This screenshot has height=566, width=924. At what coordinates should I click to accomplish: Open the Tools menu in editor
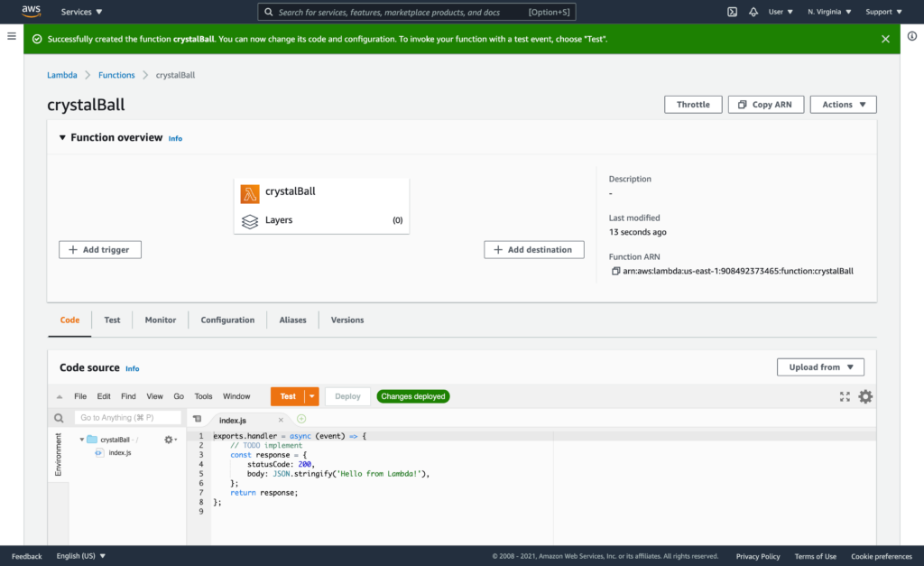pos(203,396)
